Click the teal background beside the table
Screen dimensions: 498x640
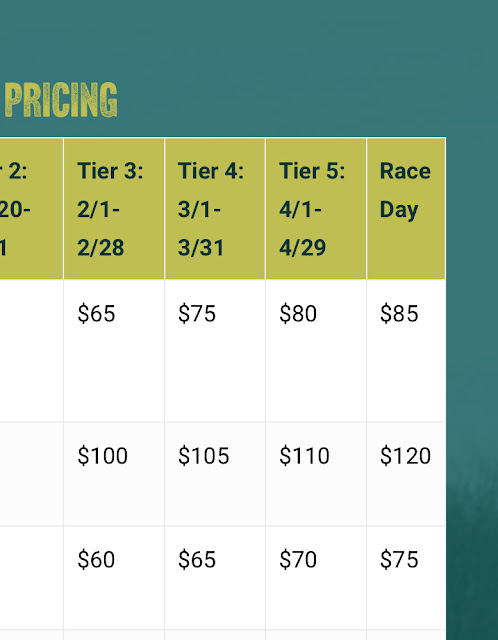tap(471, 286)
